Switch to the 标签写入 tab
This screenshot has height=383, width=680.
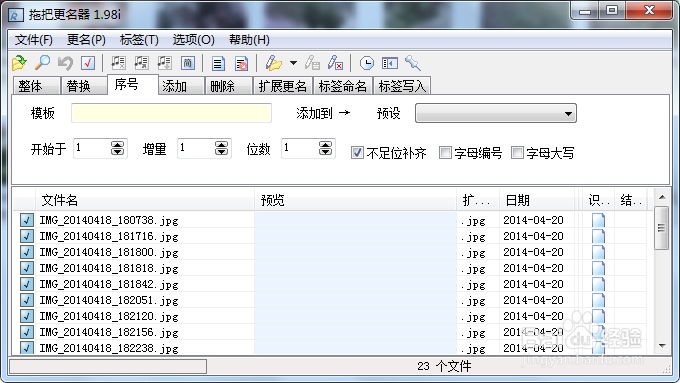402,86
